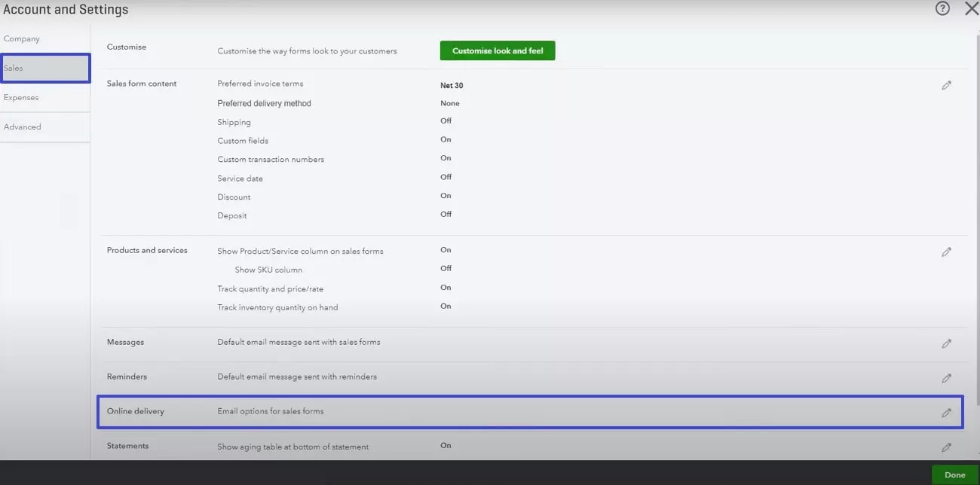Edit the Reminders email message settings

coord(947,378)
